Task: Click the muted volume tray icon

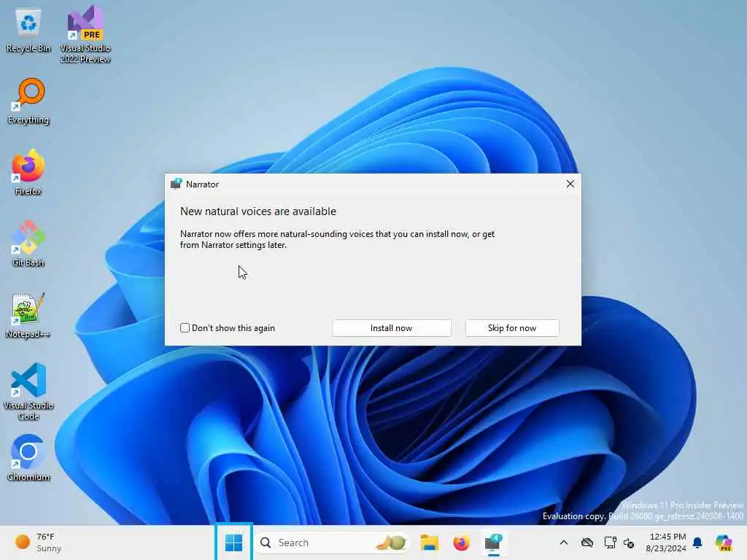Action: 629,542
